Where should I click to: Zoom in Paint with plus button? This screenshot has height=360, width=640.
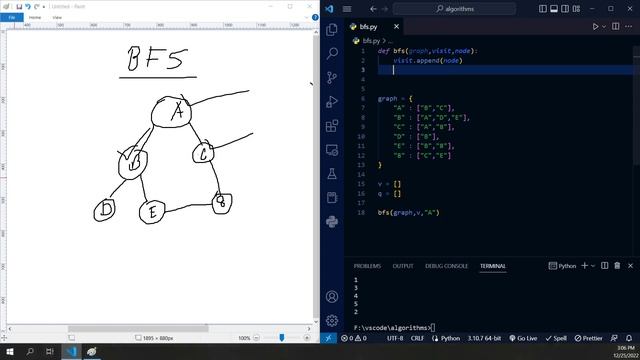pos(307,338)
